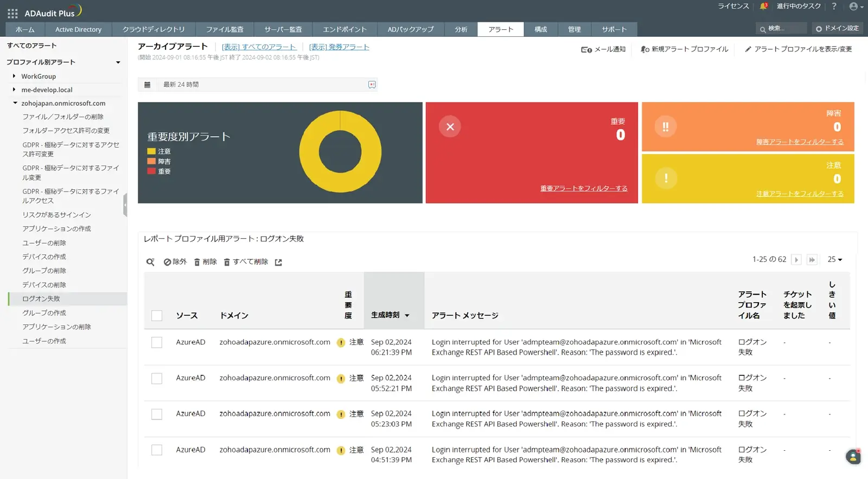Go to next page arrow

coord(796,260)
